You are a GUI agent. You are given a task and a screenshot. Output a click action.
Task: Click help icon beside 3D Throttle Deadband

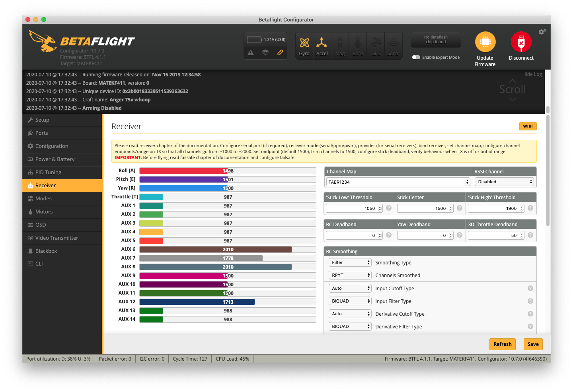[530, 235]
